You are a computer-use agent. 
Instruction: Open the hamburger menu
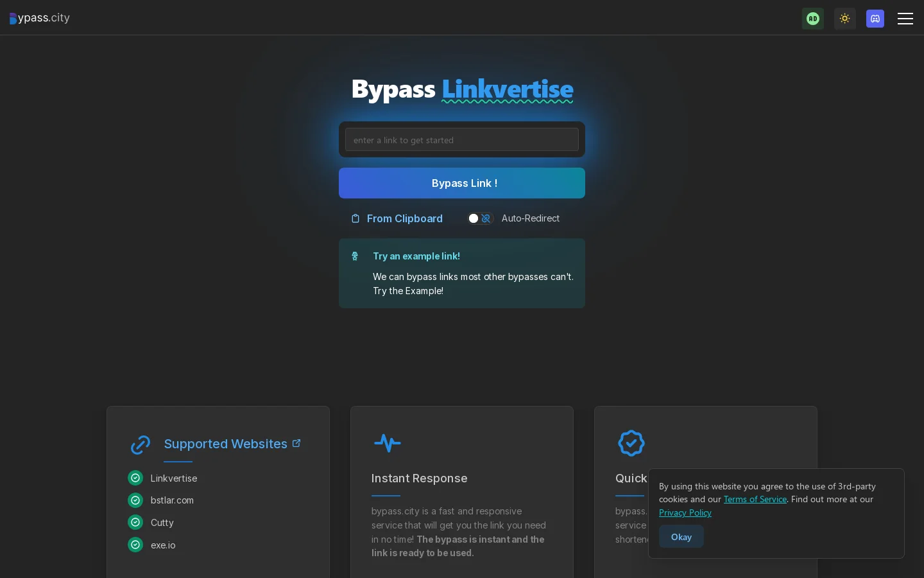coord(905,19)
